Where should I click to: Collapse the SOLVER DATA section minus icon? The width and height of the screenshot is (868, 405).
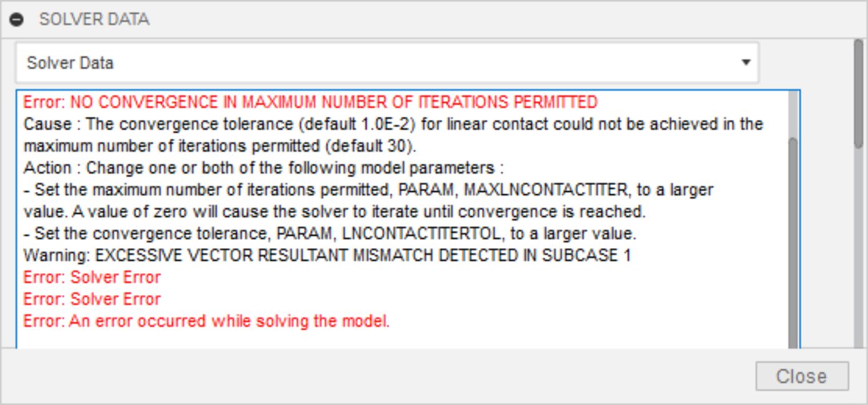point(17,19)
